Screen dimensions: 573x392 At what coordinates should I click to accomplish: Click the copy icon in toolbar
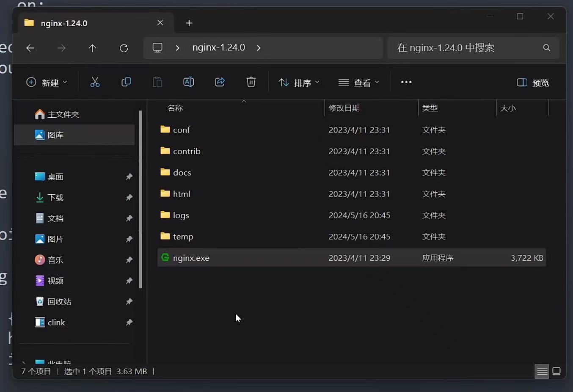(x=126, y=82)
